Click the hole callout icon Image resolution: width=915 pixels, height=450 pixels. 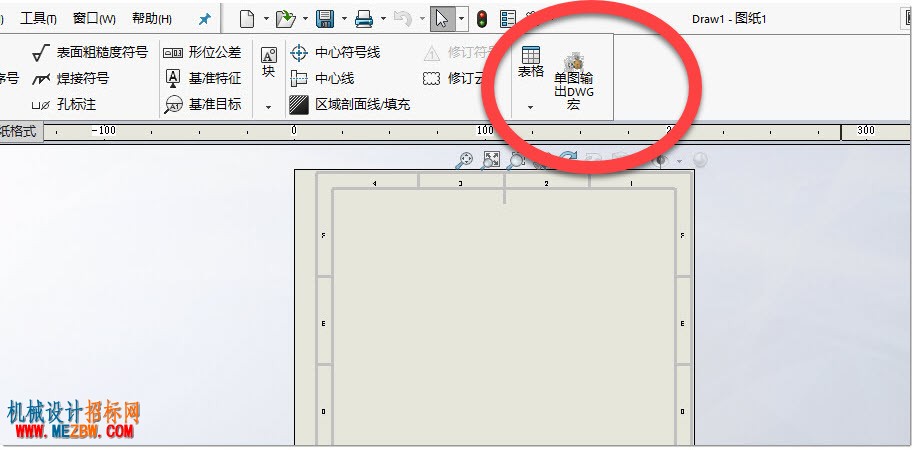(41, 106)
